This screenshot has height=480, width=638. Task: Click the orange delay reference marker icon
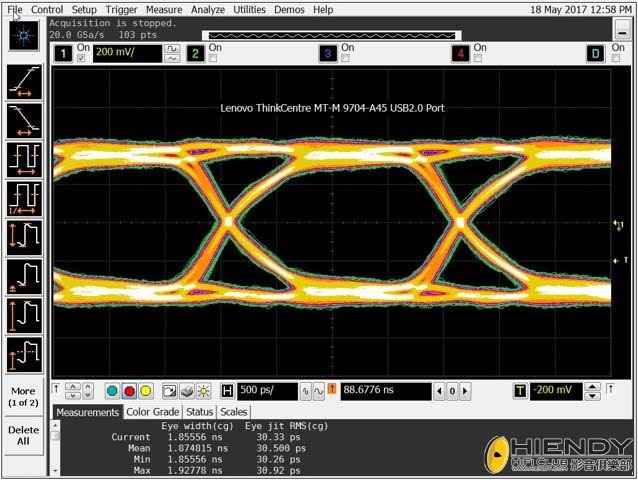click(332, 389)
